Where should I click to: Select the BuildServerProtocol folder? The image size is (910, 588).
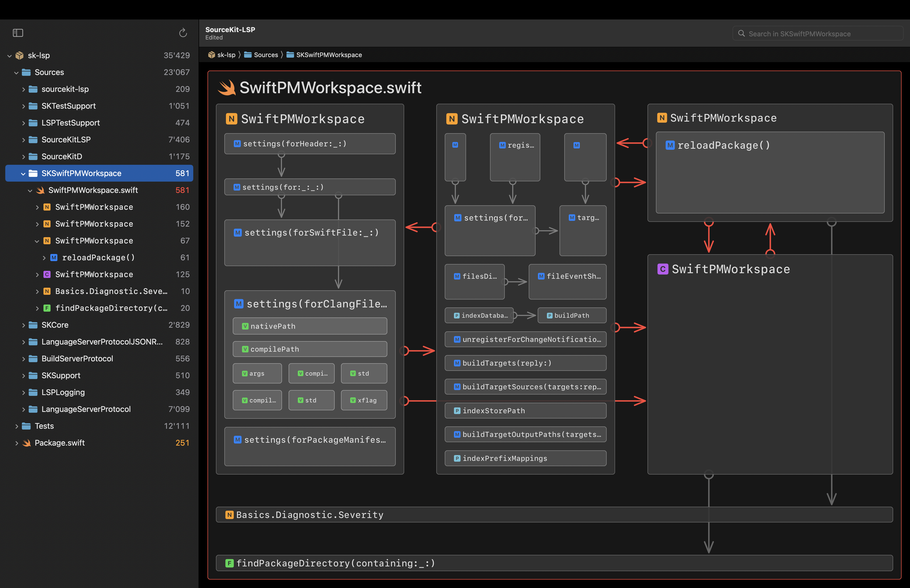point(99,358)
